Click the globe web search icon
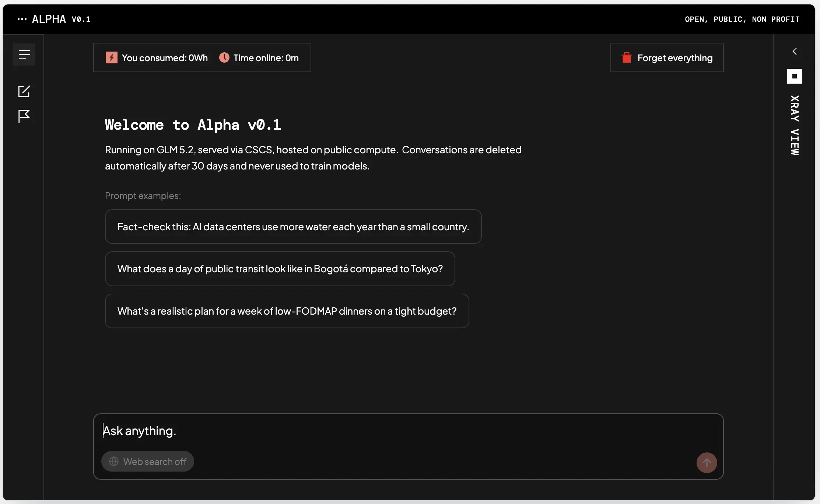Screen dimensions: 820x504 [x=114, y=461]
